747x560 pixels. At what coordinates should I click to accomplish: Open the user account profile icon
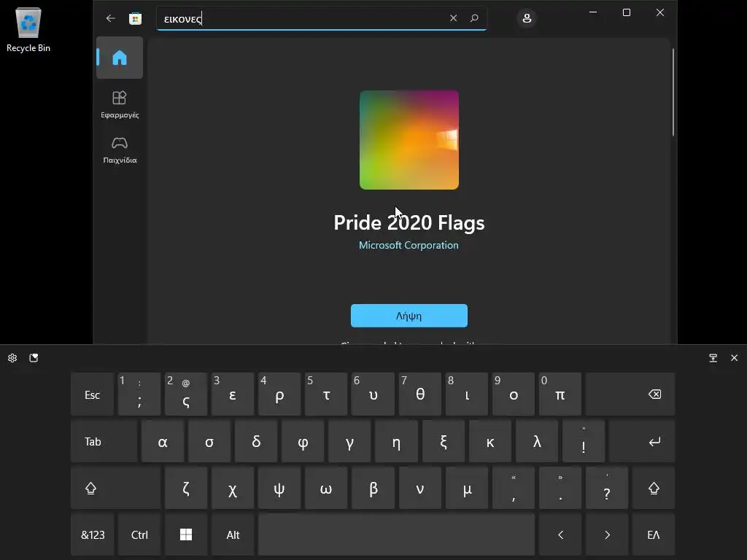[527, 18]
